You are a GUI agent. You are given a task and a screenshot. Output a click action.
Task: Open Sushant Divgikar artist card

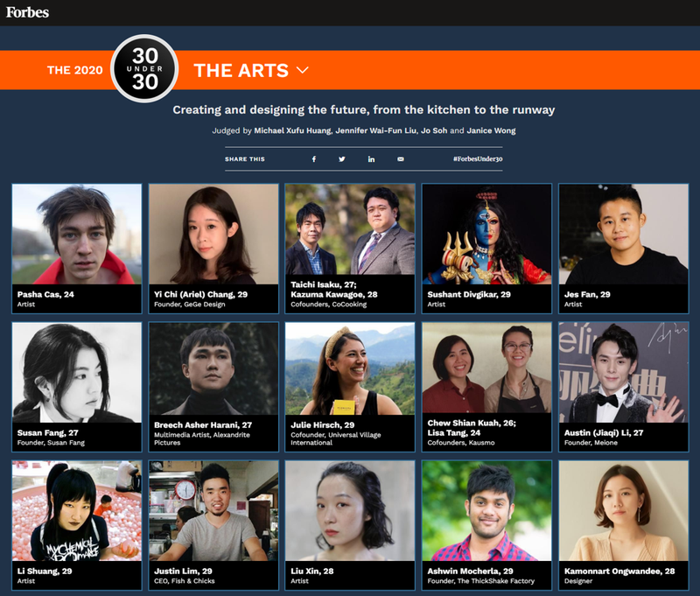click(x=486, y=249)
